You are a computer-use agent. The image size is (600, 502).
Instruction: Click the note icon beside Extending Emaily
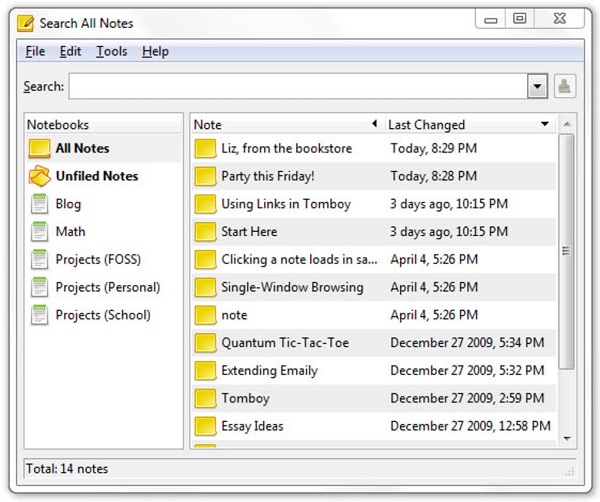[x=205, y=370]
